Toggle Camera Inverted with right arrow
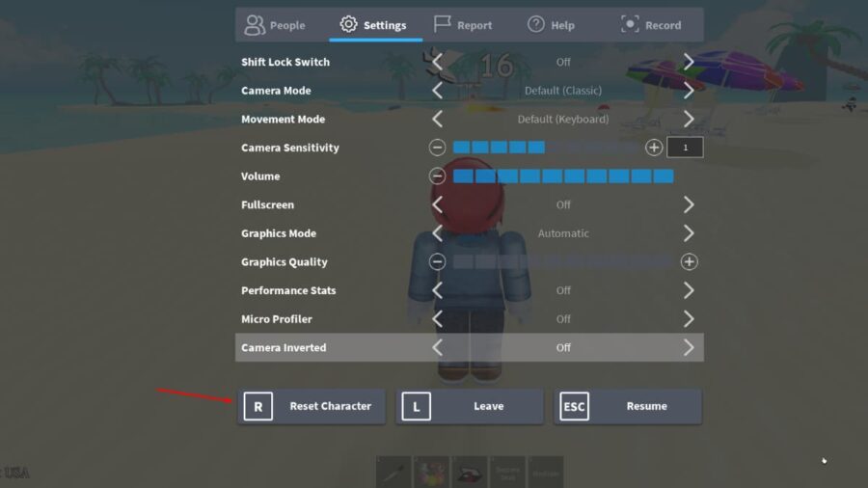Viewport: 868px width, 488px height. 689,347
